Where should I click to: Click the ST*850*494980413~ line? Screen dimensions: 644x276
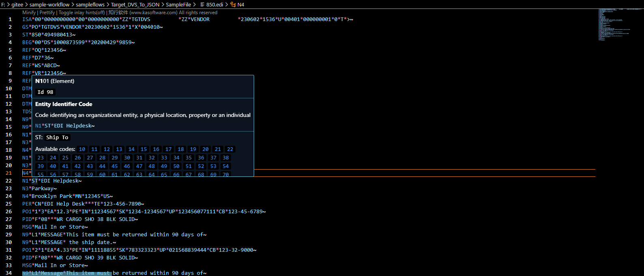point(49,35)
